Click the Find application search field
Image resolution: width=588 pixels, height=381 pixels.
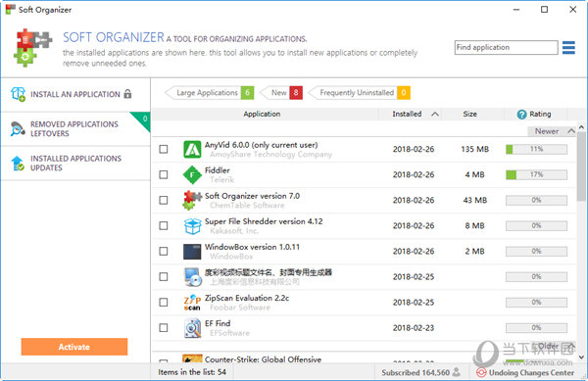(x=506, y=48)
